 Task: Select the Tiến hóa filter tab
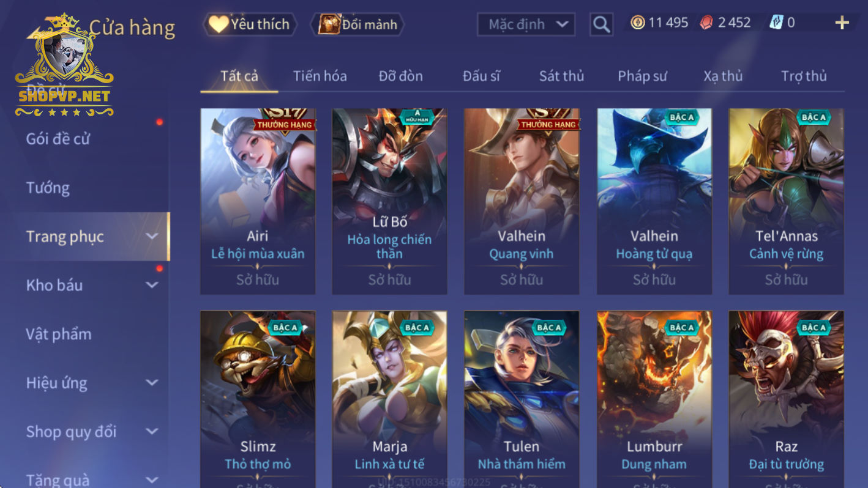click(320, 76)
